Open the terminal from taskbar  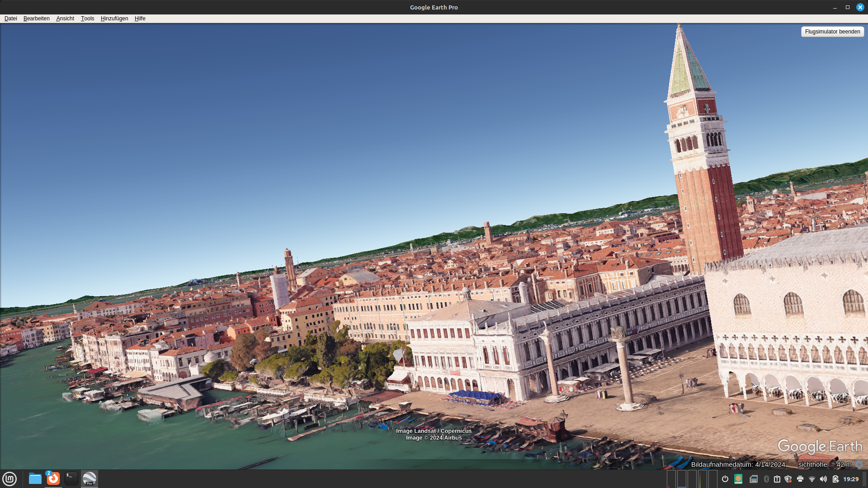click(x=71, y=479)
